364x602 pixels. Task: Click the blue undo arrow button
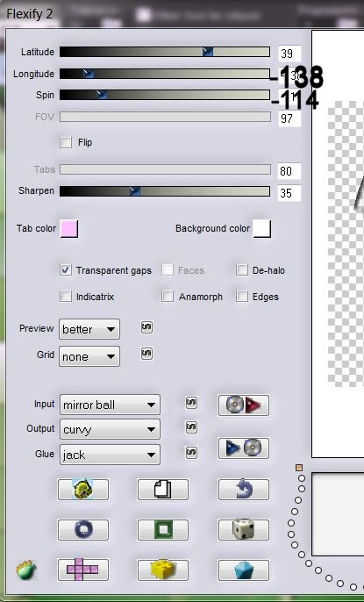[244, 490]
